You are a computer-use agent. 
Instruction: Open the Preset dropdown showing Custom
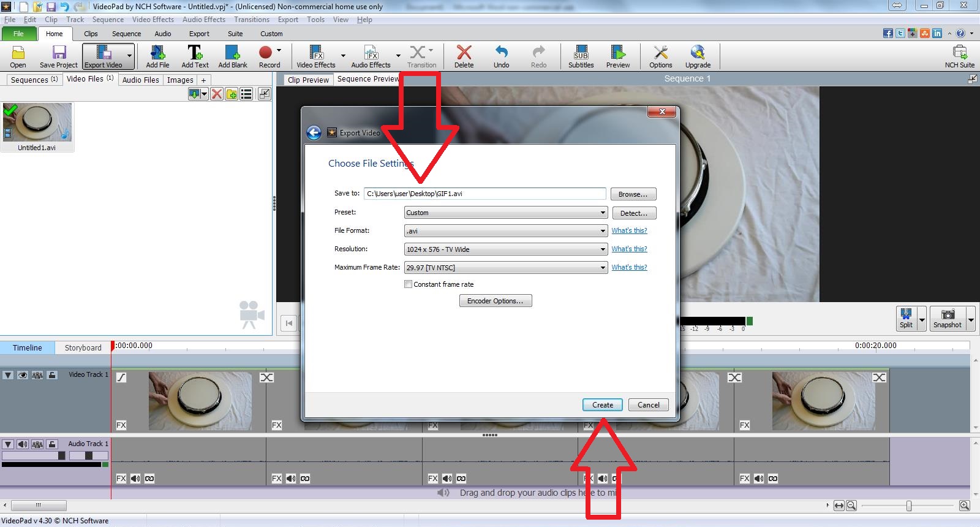pyautogui.click(x=506, y=213)
